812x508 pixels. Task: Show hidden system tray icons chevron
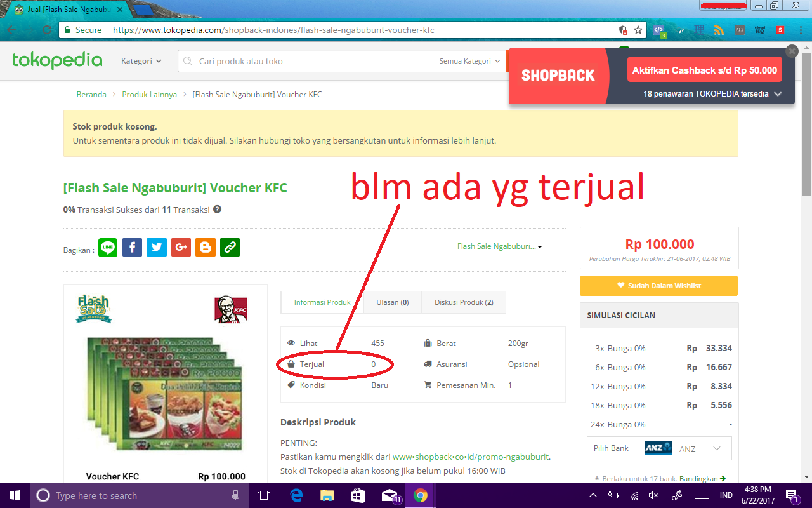click(593, 495)
